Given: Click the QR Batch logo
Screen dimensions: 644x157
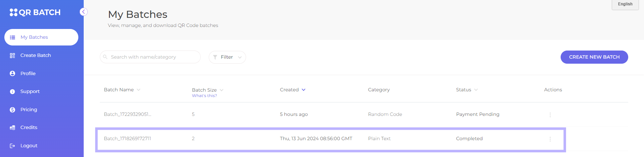Looking at the screenshot, I should click(x=35, y=12).
